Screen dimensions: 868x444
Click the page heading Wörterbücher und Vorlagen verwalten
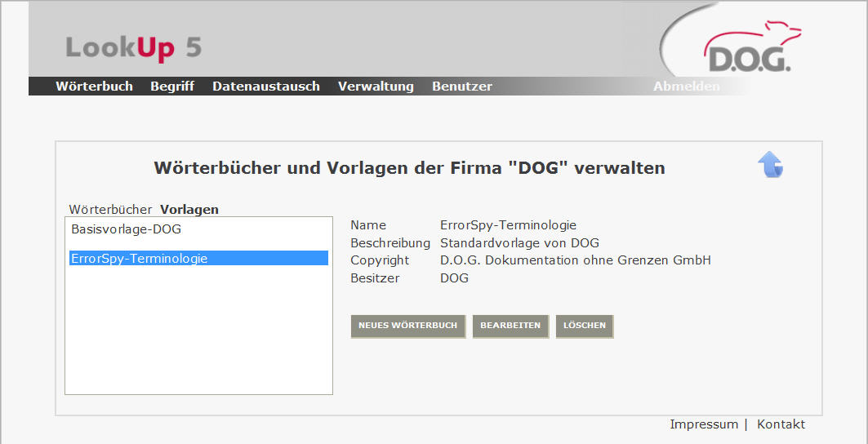(x=410, y=168)
